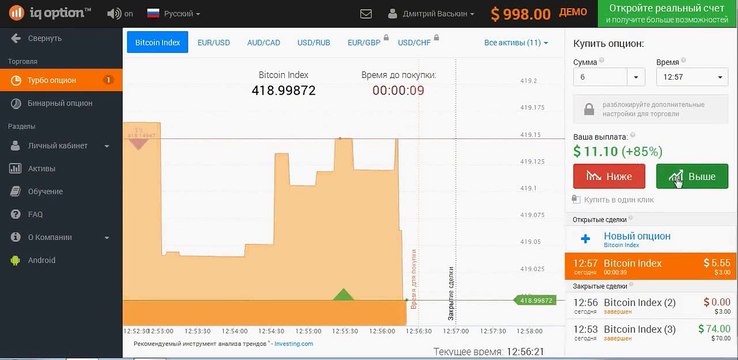Open the Сумма dropdown arrow
This screenshot has width=738, height=360.
(636, 77)
